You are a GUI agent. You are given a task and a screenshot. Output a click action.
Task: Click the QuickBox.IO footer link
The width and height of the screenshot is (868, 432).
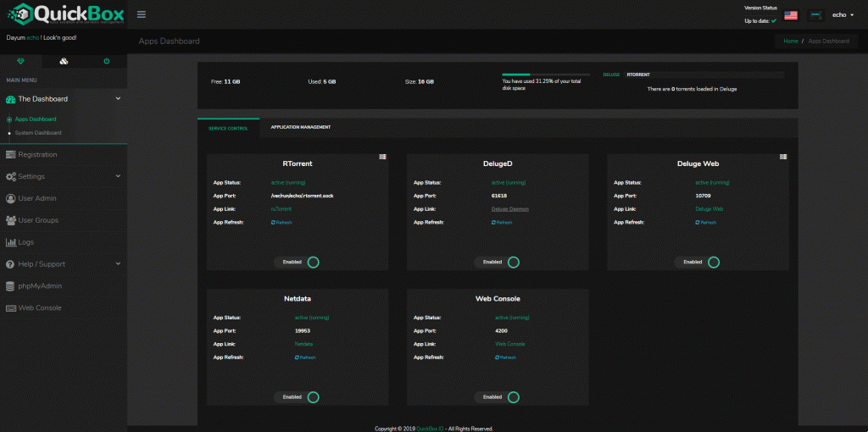[430, 429]
